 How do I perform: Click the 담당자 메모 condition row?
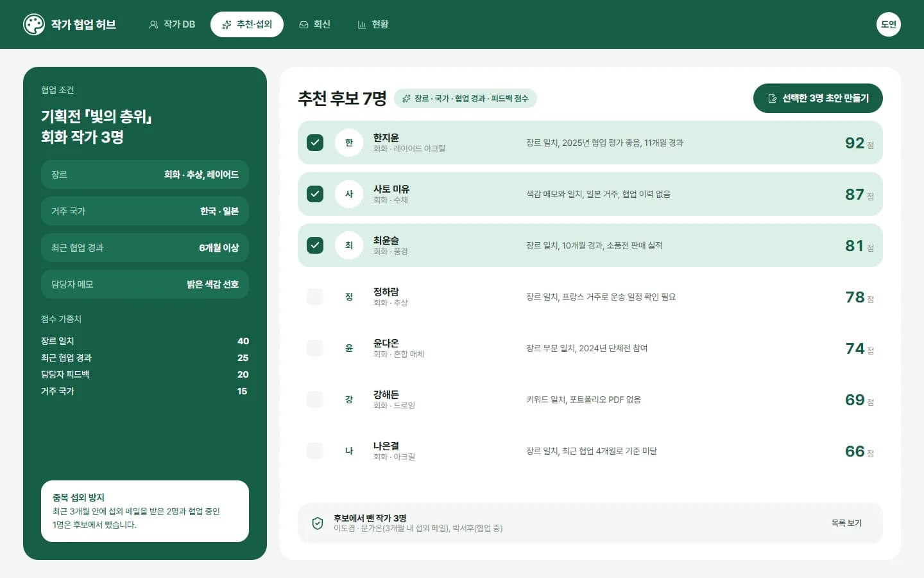[x=145, y=285]
